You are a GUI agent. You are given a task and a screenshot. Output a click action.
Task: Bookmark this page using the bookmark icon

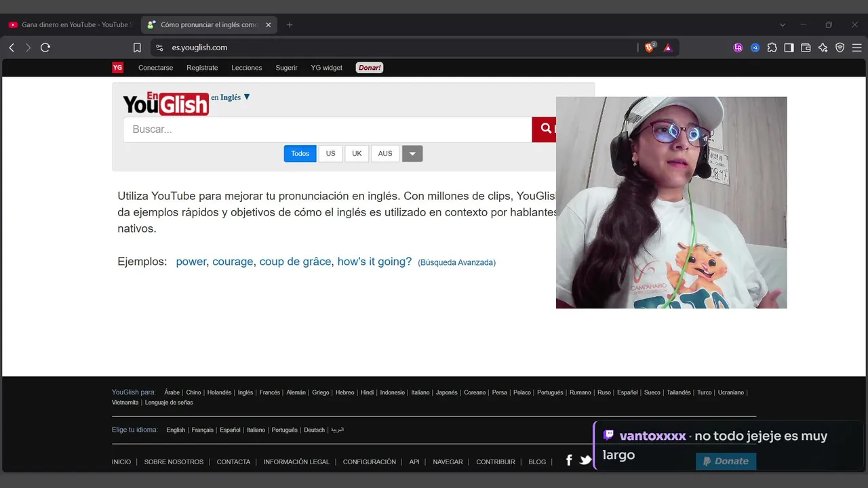tap(137, 47)
